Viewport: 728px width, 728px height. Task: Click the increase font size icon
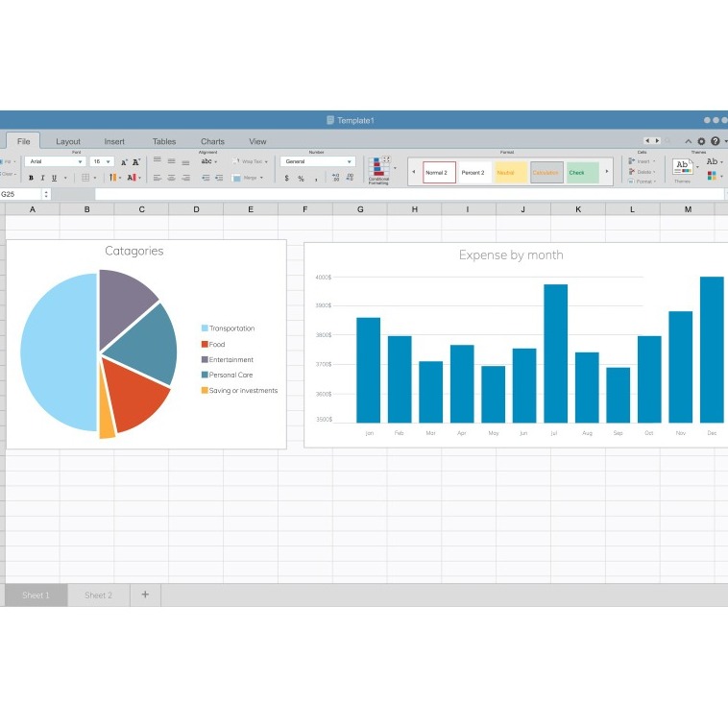click(125, 162)
